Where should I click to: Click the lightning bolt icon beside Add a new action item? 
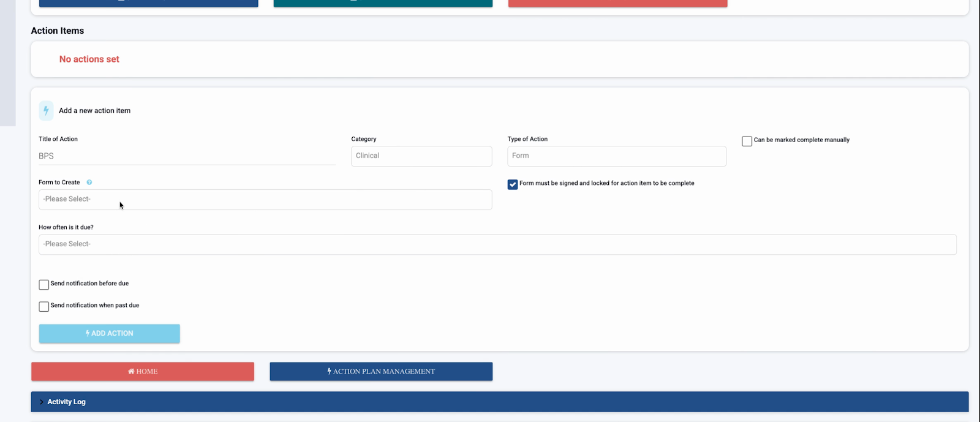coord(46,111)
